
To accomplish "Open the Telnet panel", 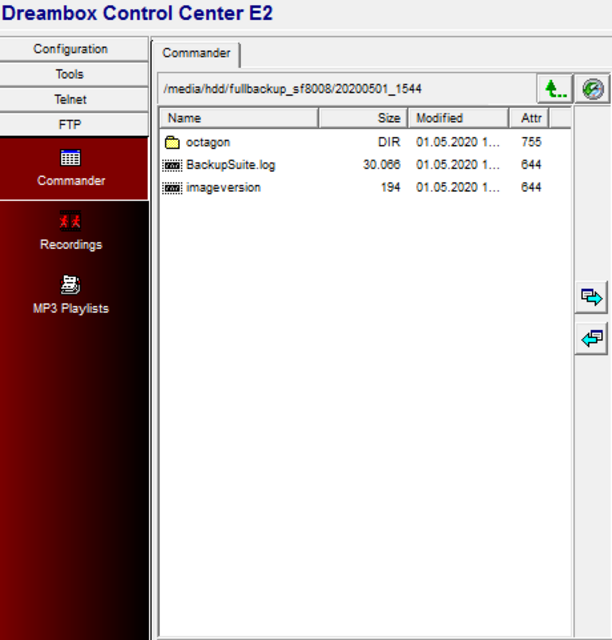I will tap(74, 100).
